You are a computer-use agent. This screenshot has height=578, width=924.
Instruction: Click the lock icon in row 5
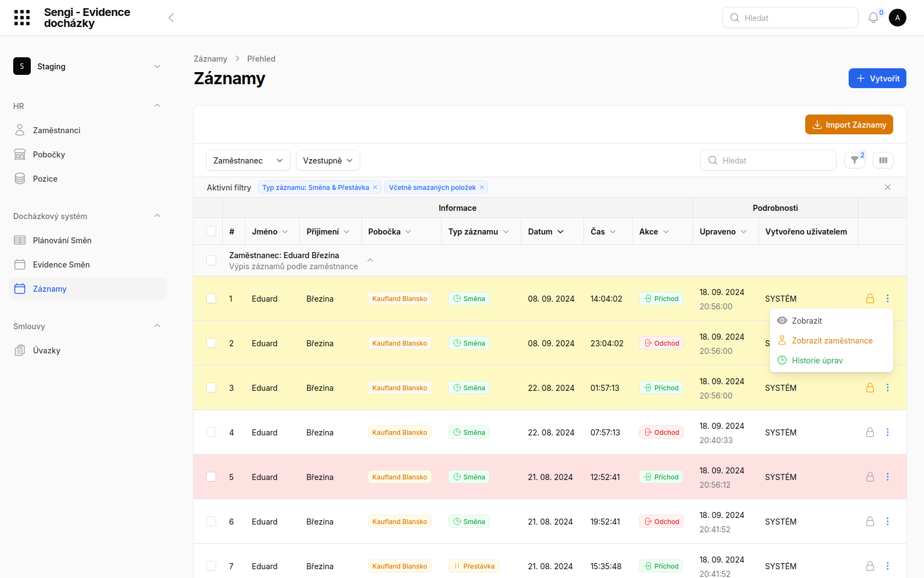click(x=870, y=477)
